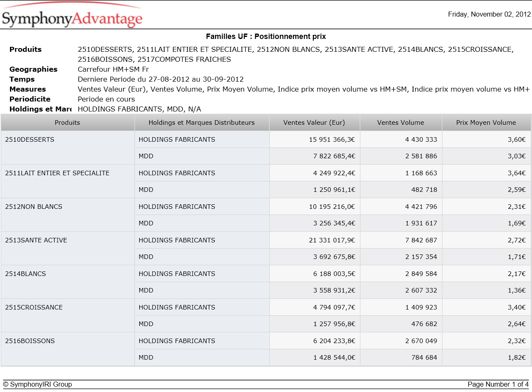Click the volume figure 2 670 049
This screenshot has height=392, width=532.
[x=421, y=341]
